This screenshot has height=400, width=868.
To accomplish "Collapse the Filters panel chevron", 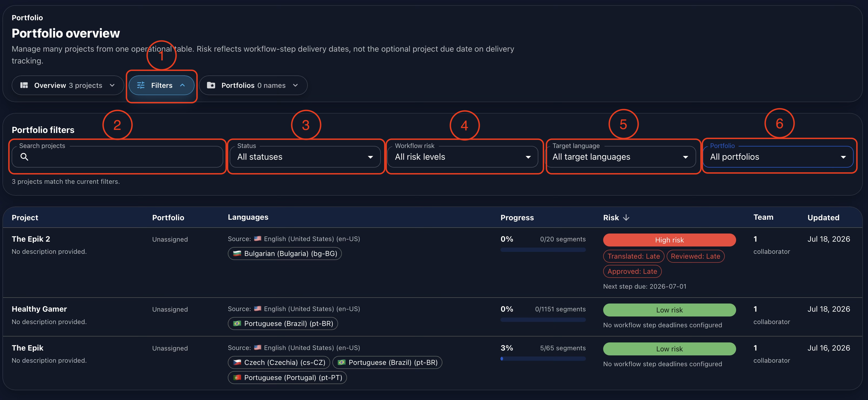I will point(182,85).
